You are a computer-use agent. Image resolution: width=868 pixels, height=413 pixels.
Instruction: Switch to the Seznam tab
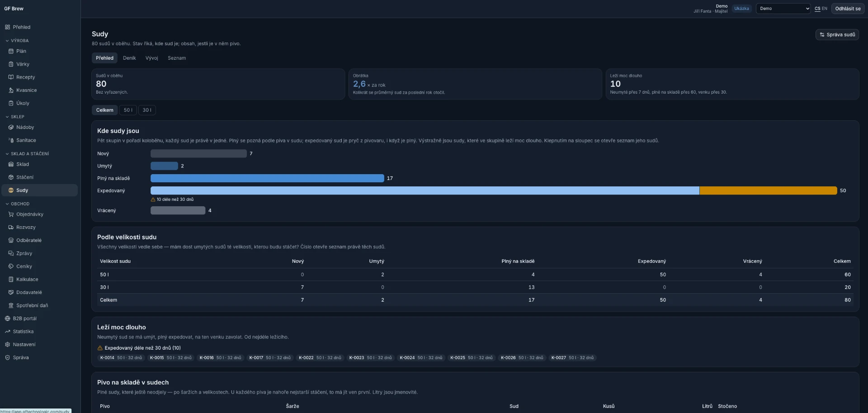[177, 58]
